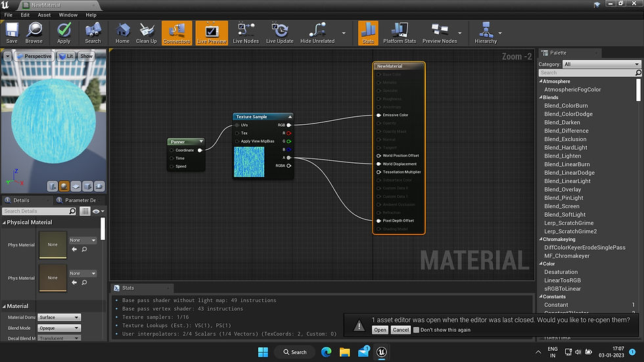
Task: Click Texture Sample green G pin
Action: 288,141
